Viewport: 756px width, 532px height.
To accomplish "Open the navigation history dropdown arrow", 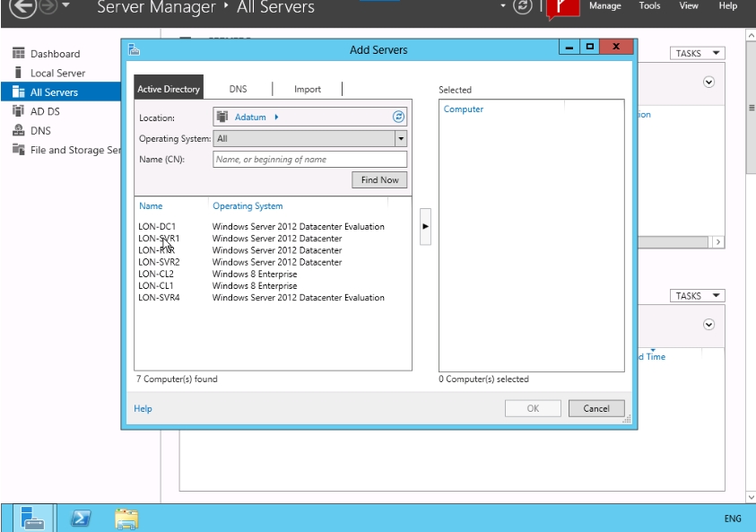I will [x=66, y=5].
